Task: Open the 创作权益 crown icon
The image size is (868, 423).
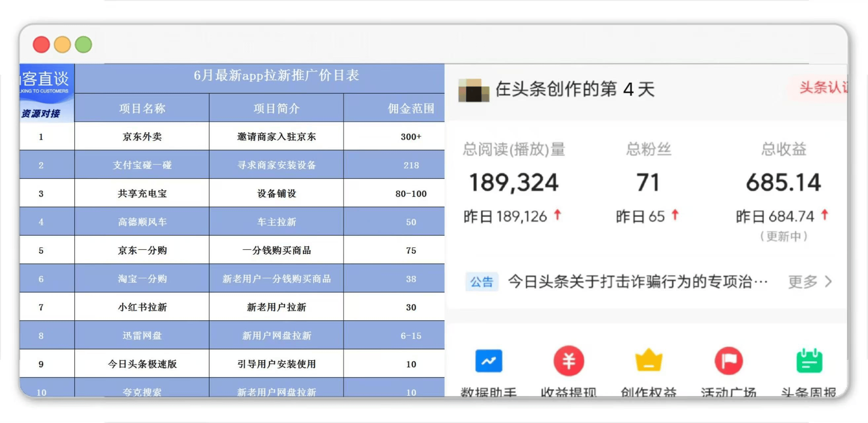Action: [x=649, y=360]
